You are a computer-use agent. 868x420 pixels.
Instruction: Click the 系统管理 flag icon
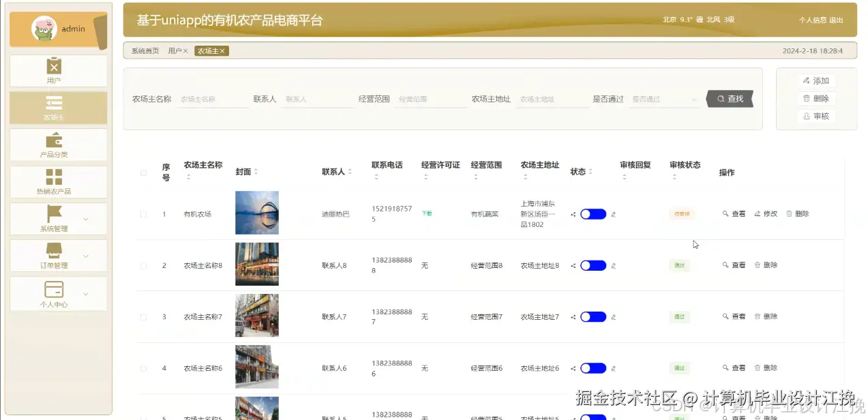click(x=54, y=214)
